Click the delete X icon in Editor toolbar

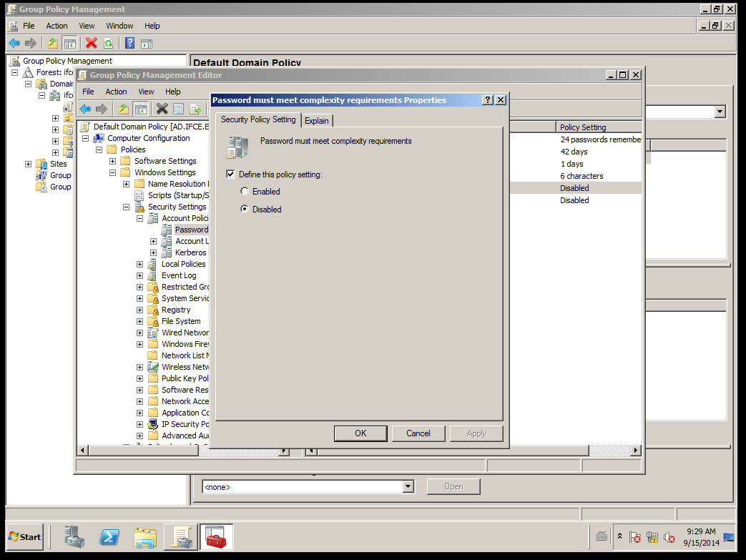(162, 109)
